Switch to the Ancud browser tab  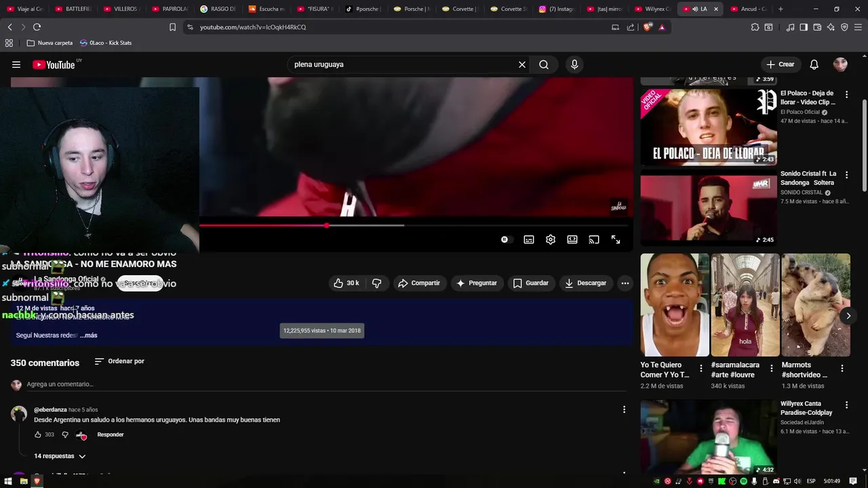point(748,9)
